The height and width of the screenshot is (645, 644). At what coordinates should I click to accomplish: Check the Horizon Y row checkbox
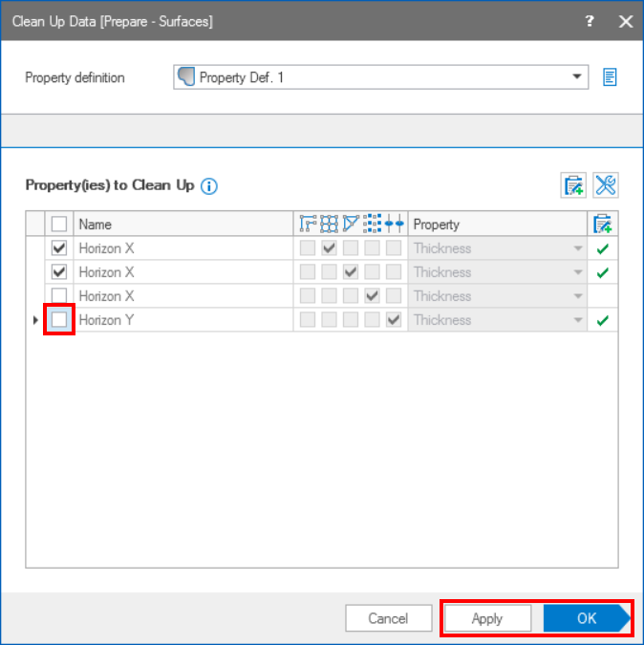click(59, 320)
